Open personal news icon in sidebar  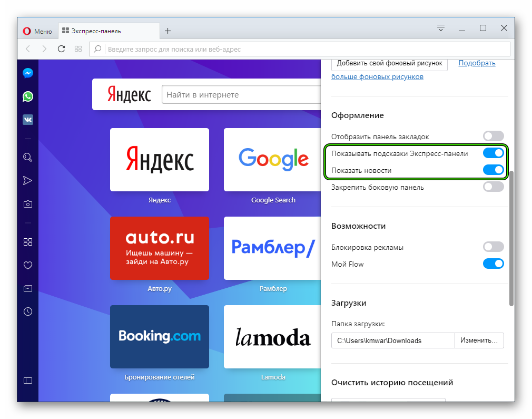[x=28, y=288]
